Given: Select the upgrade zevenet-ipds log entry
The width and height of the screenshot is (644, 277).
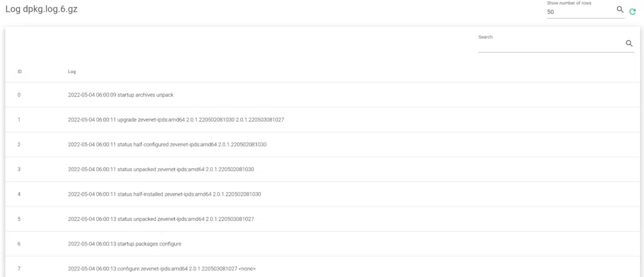Looking at the screenshot, I should (175, 120).
